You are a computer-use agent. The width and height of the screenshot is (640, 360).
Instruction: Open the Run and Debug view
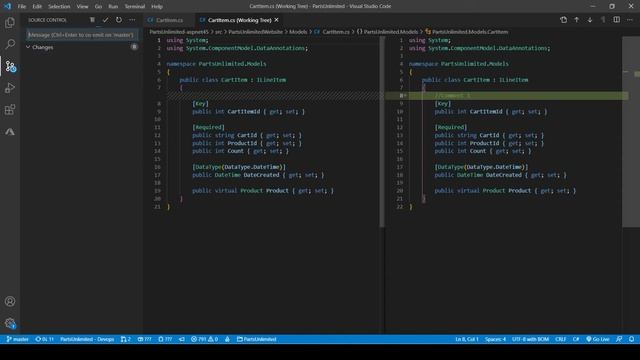[x=10, y=88]
